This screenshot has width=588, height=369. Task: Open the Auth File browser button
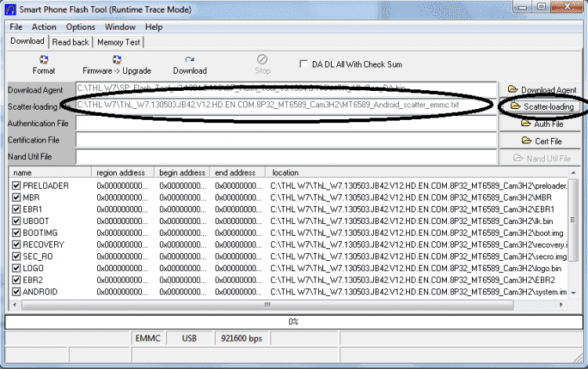pos(540,124)
